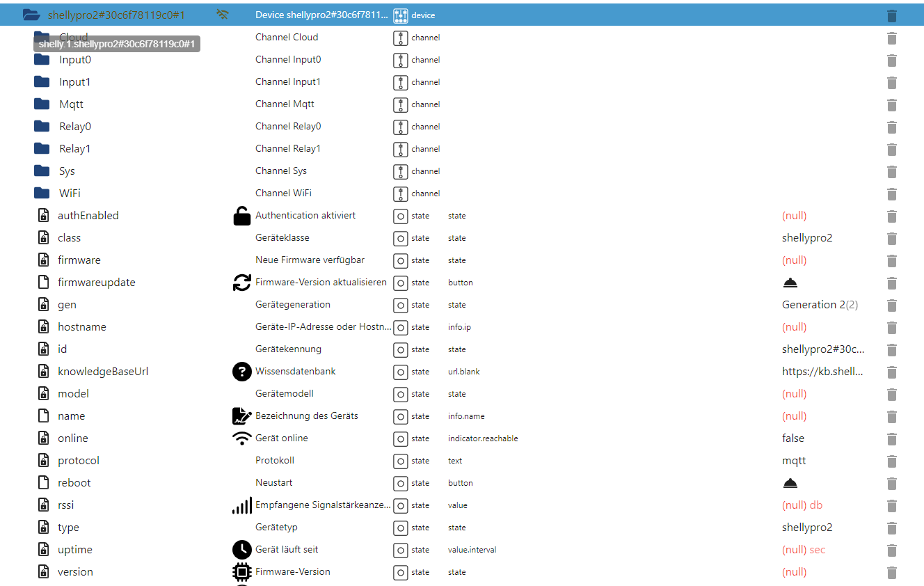This screenshot has width=924, height=586.
Task: Click the 'url.blank' role text
Action: (464, 372)
